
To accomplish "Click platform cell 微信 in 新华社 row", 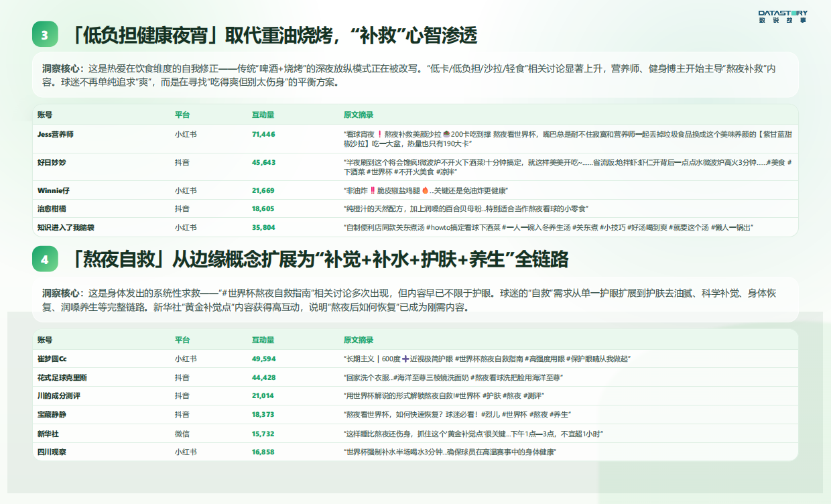I will (182, 434).
